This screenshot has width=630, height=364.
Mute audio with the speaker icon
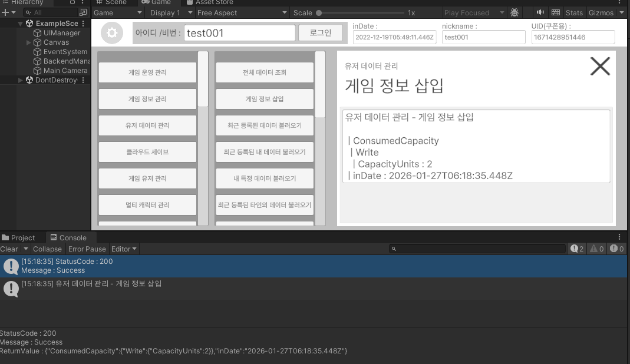[x=540, y=12]
